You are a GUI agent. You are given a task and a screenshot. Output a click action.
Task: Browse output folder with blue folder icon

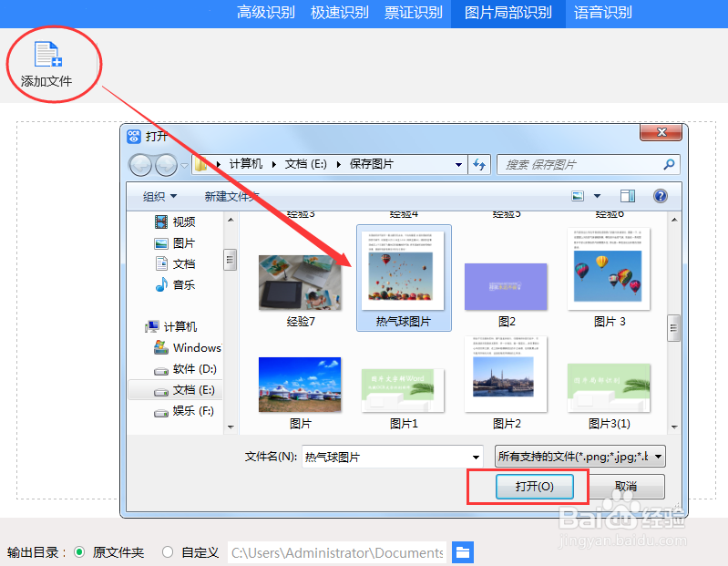pyautogui.click(x=463, y=552)
